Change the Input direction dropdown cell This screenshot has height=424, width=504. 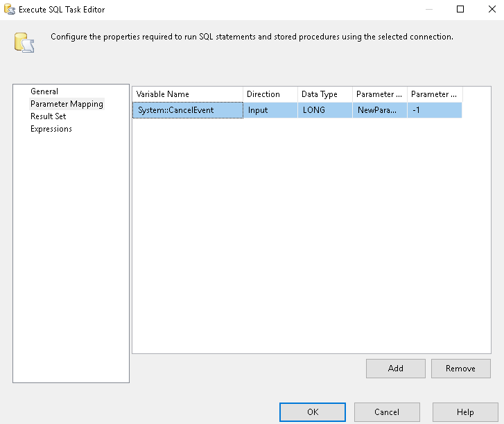270,110
